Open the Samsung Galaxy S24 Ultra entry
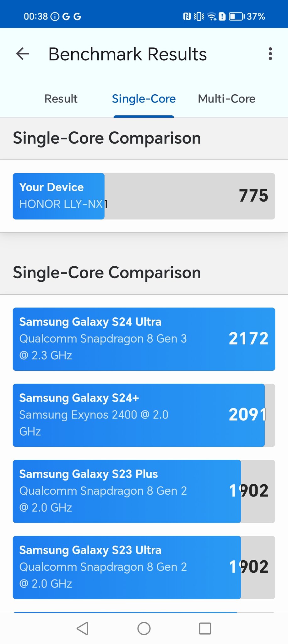 click(144, 339)
